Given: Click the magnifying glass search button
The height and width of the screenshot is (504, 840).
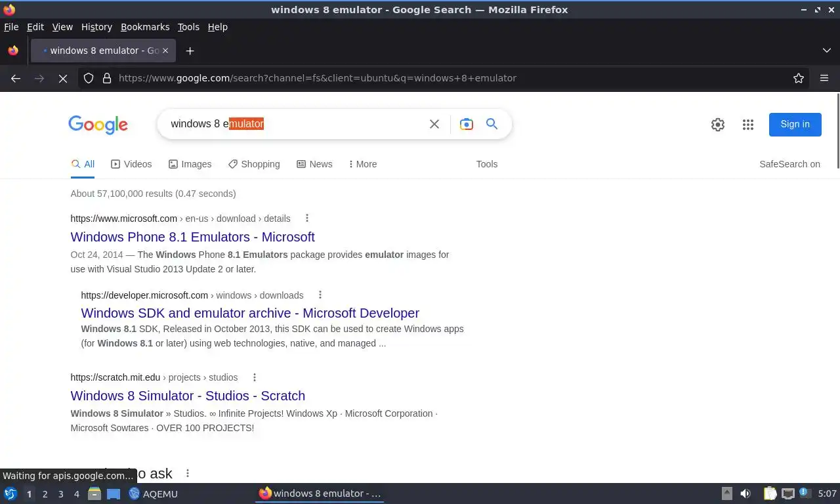Looking at the screenshot, I should point(492,123).
